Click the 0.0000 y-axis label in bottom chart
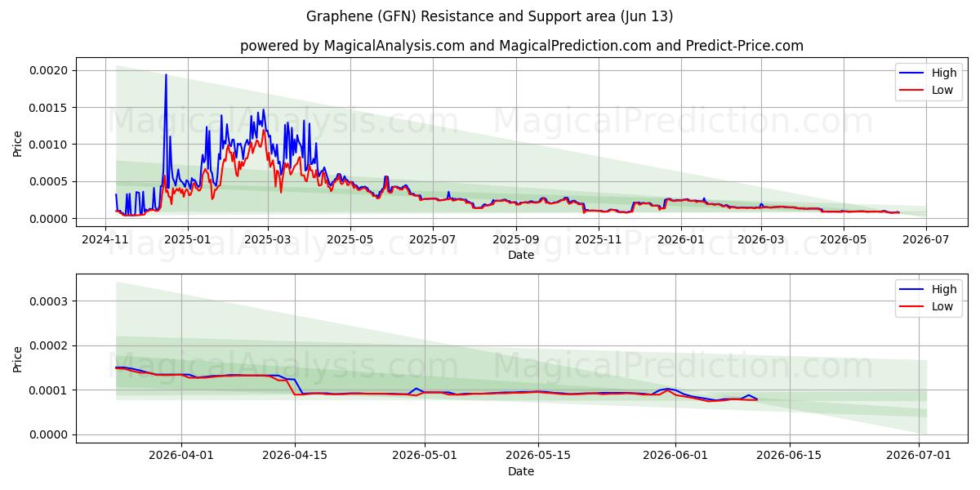The image size is (980, 490). [x=49, y=435]
